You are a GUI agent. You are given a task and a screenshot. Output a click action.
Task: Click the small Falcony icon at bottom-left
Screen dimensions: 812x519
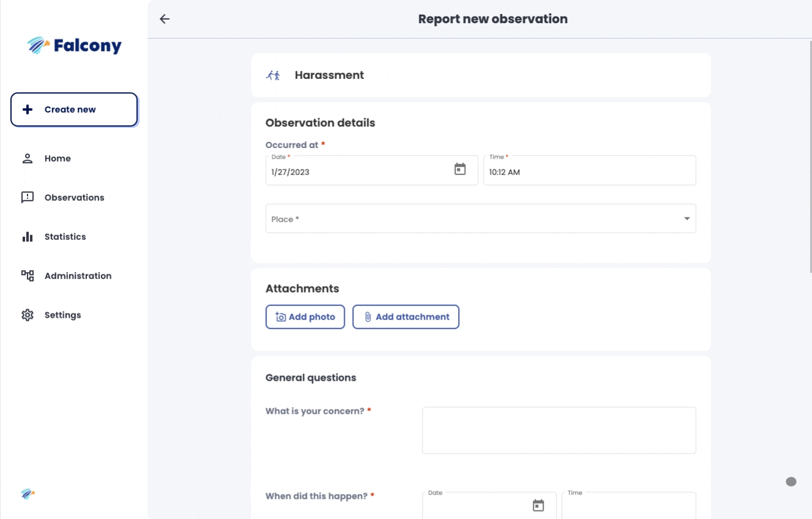coord(28,494)
